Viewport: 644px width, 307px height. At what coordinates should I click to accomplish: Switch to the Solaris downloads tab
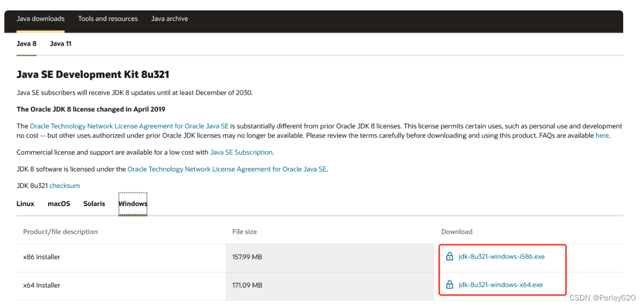(94, 204)
